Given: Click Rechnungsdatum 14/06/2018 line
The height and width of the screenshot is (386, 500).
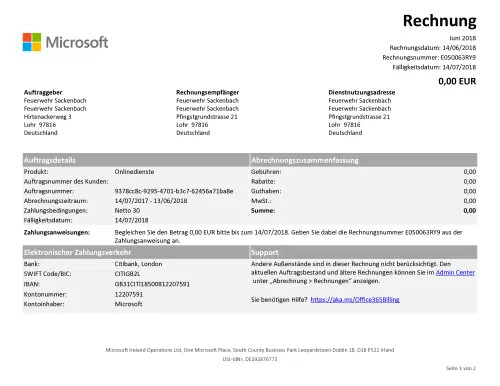Looking at the screenshot, I should [432, 48].
